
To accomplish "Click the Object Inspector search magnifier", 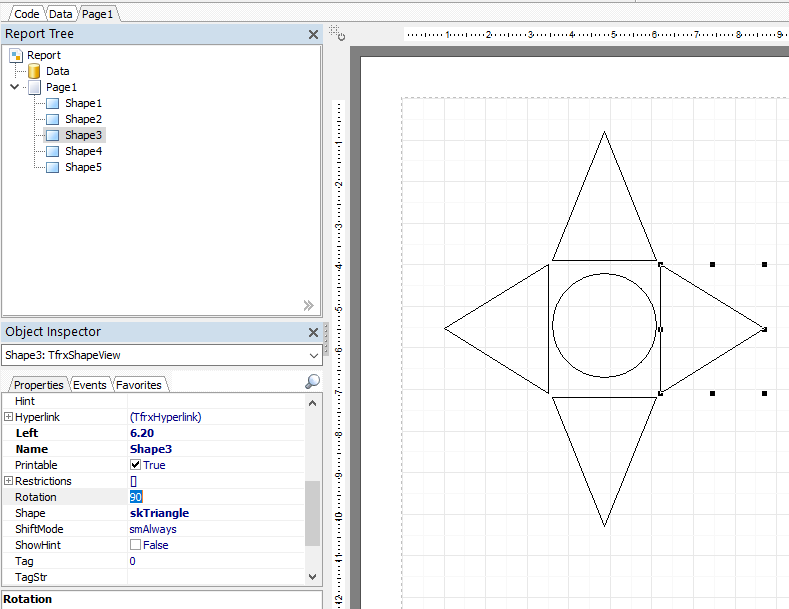I will (x=312, y=382).
